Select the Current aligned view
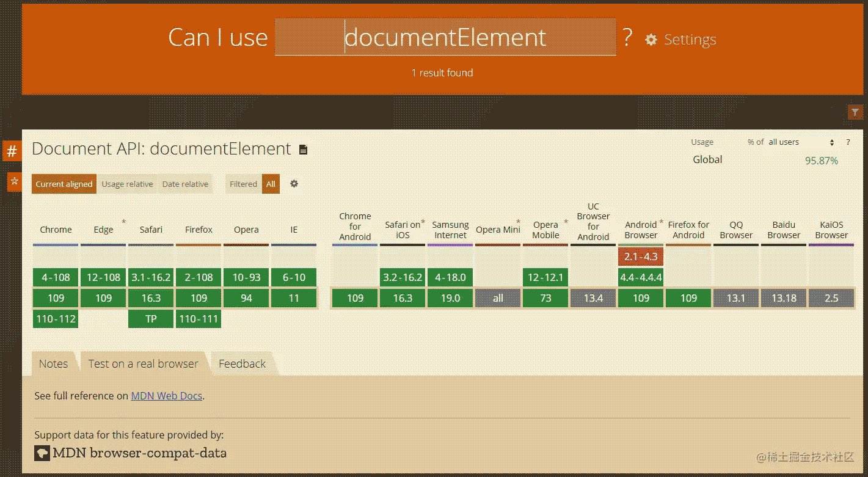The height and width of the screenshot is (477, 868). pyautogui.click(x=64, y=184)
